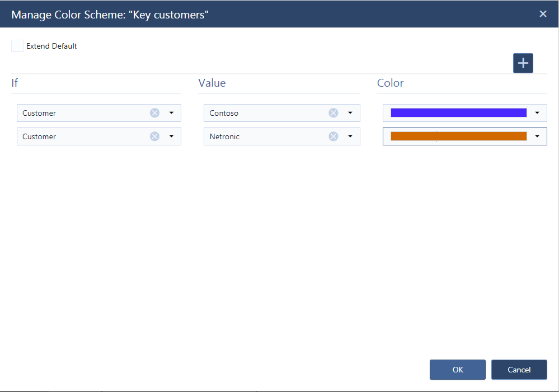Image resolution: width=559 pixels, height=392 pixels.
Task: Confirm changes with the OK button
Action: pyautogui.click(x=457, y=370)
